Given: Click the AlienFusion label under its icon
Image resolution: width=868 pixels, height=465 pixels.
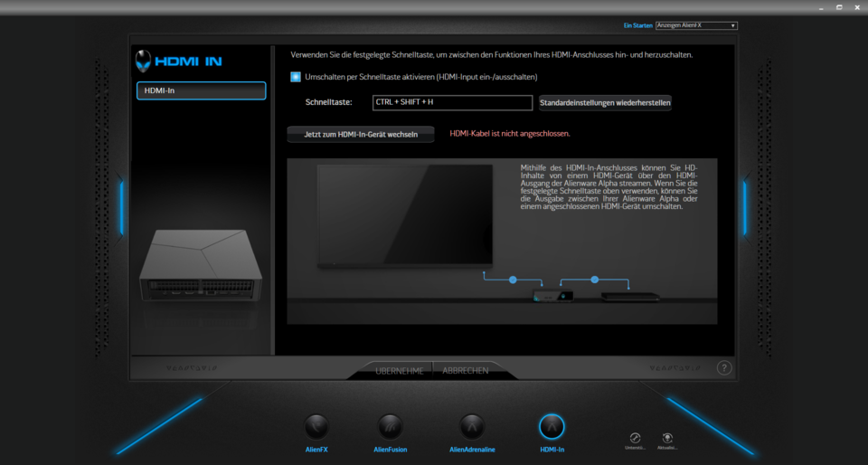Looking at the screenshot, I should click(x=391, y=450).
